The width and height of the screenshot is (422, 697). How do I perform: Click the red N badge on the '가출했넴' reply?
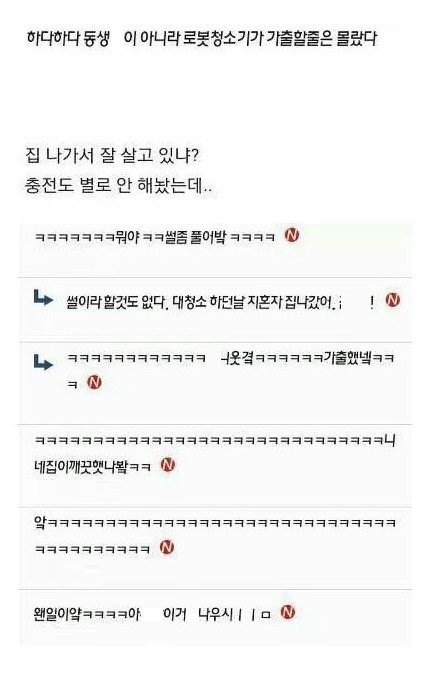(94, 382)
